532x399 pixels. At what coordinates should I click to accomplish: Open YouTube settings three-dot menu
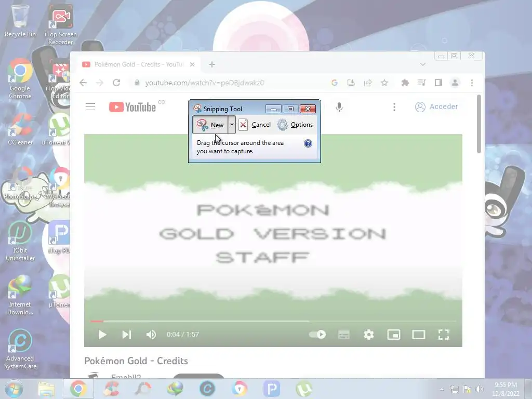(x=394, y=107)
